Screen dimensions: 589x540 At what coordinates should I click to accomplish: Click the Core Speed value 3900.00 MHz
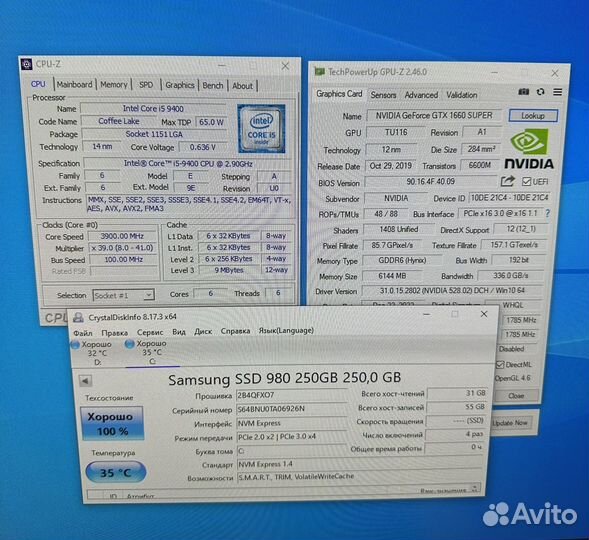click(x=122, y=236)
